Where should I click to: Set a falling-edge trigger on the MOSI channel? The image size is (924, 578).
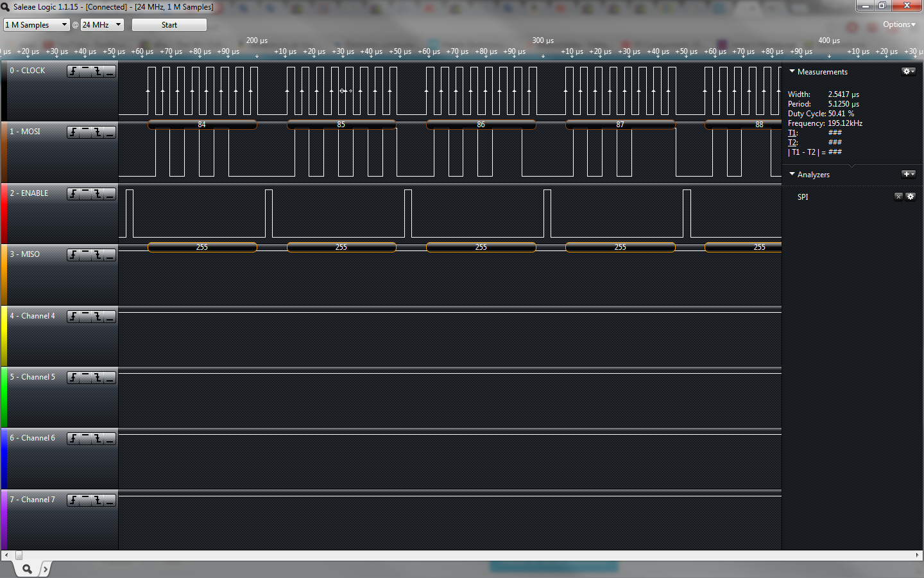tap(98, 132)
